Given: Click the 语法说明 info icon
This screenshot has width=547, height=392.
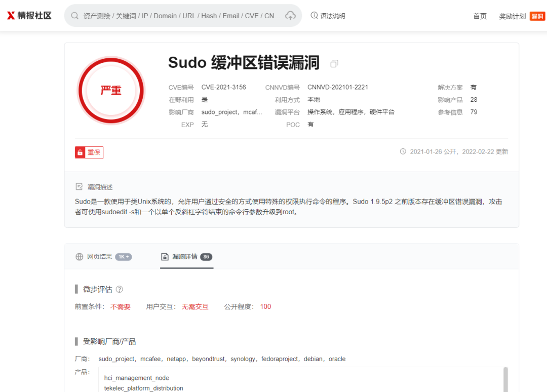Looking at the screenshot, I should click(315, 15).
